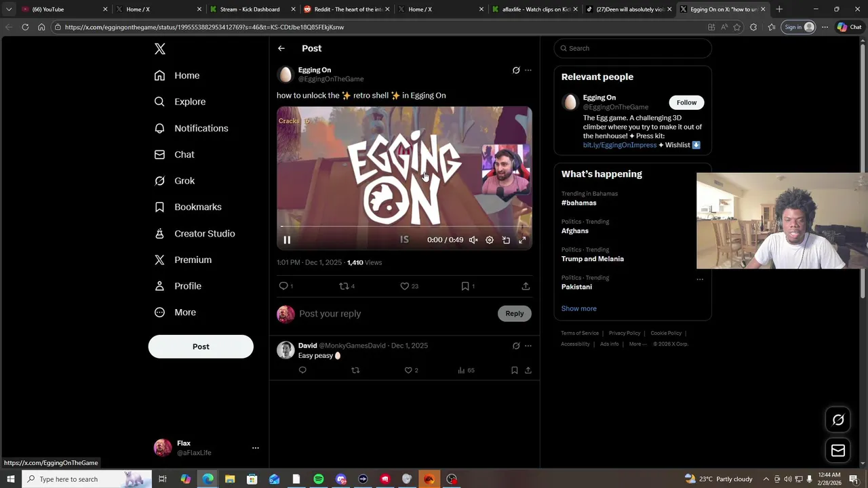Toggle picture-in-picture on the video

pyautogui.click(x=506, y=240)
